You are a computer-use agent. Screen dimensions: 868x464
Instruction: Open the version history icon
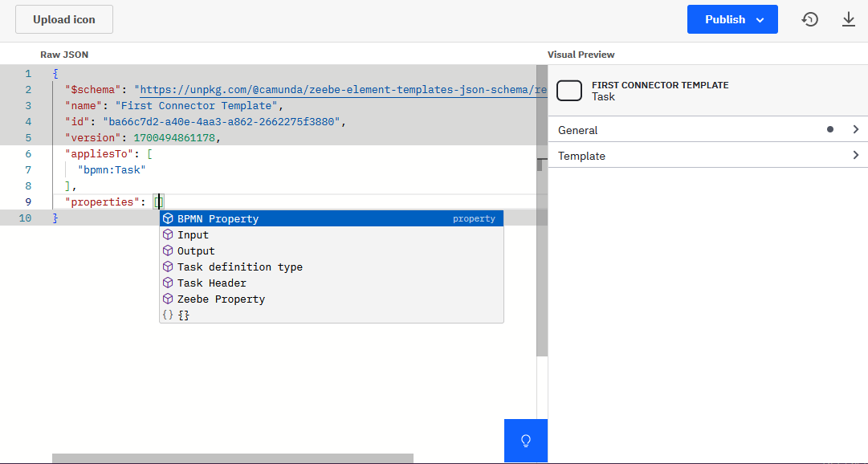[x=810, y=18]
